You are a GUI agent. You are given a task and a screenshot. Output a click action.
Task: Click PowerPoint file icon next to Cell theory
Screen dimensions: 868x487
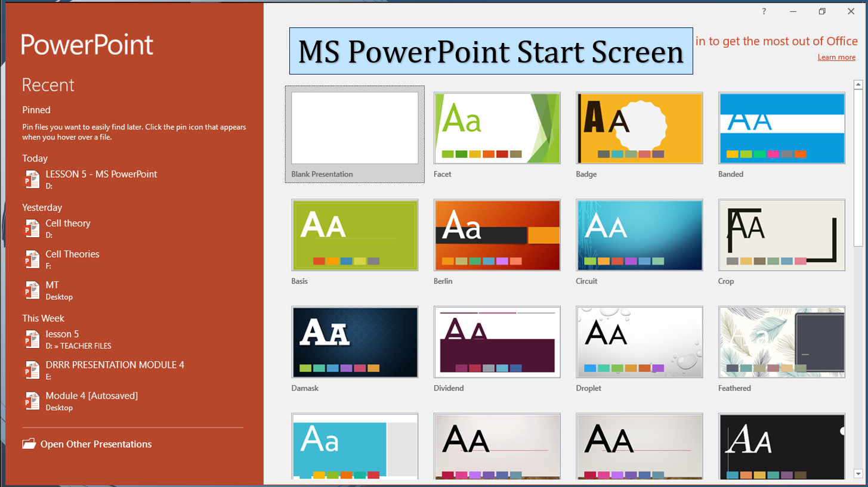pos(31,228)
